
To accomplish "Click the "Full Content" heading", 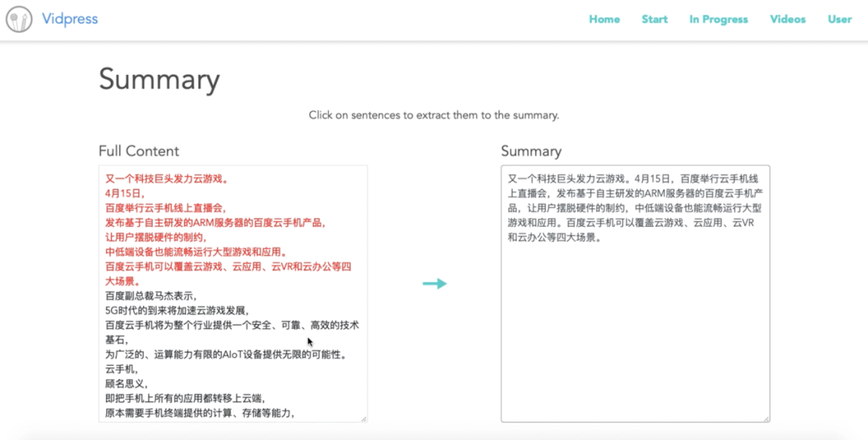I will click(139, 151).
